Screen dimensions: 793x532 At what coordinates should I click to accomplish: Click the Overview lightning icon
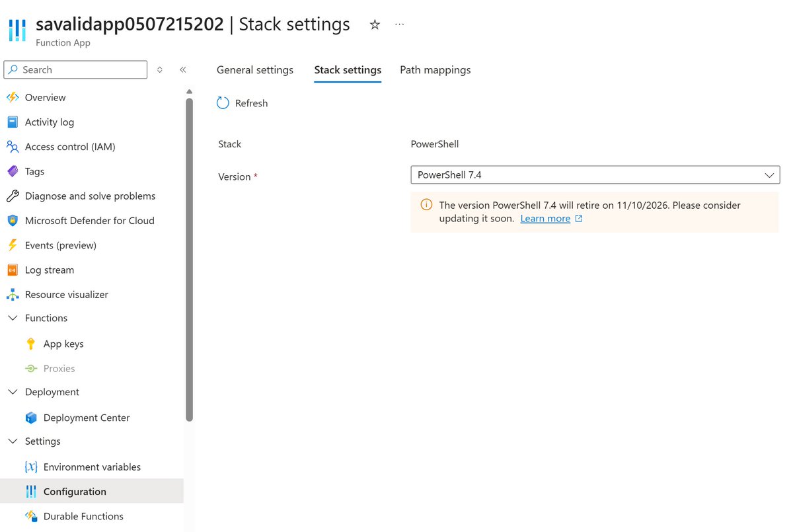13,98
